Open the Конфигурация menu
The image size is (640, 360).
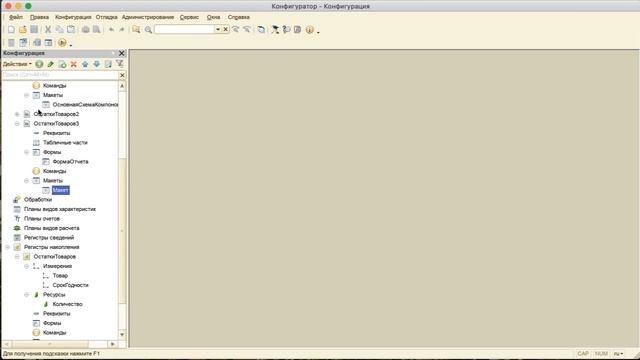click(x=73, y=17)
